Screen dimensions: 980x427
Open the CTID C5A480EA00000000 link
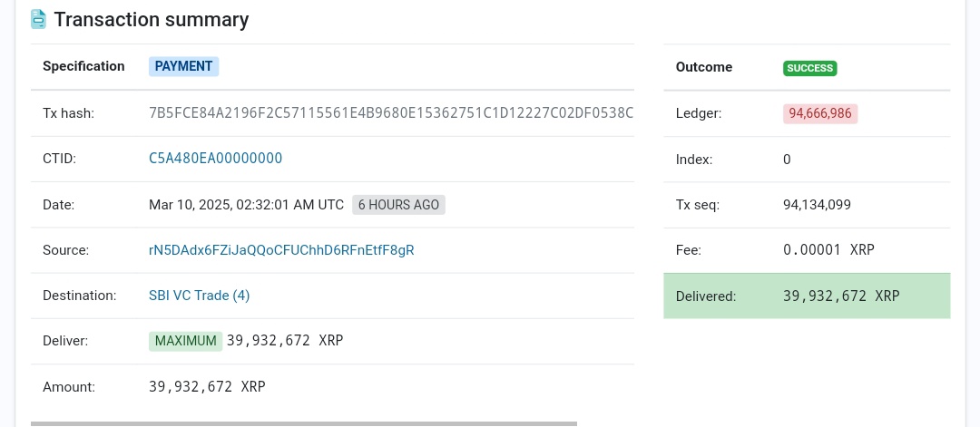215,159
